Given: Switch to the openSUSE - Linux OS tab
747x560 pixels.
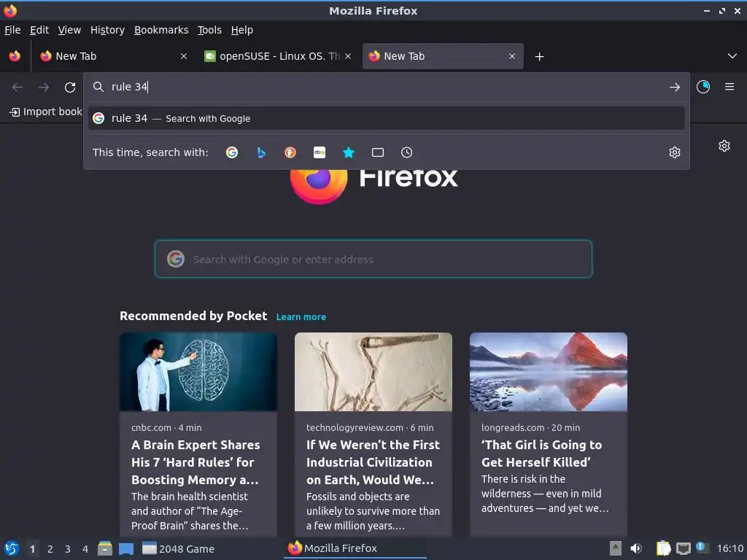Looking at the screenshot, I should pos(278,56).
